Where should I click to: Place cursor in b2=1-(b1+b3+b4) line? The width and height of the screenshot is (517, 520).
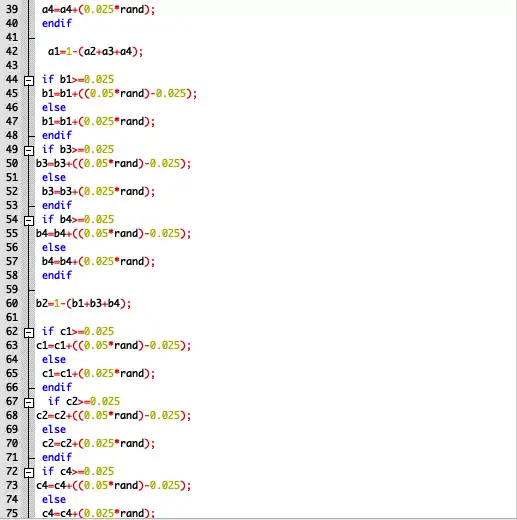[83, 303]
